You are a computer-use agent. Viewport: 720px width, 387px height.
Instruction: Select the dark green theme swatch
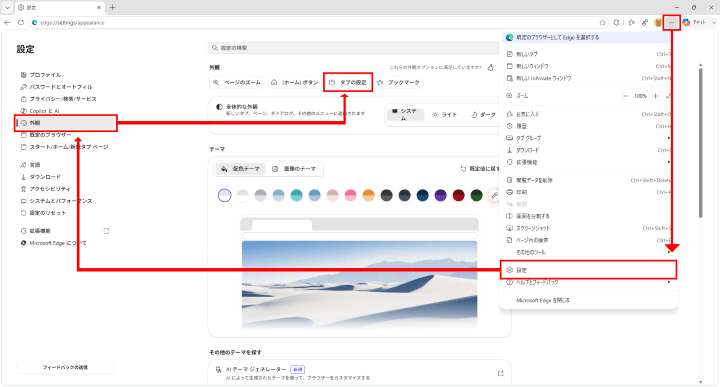pos(476,195)
